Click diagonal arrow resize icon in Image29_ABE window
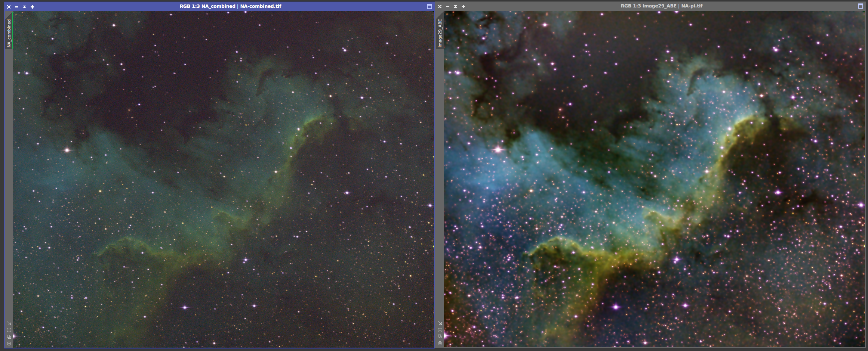Image resolution: width=868 pixels, height=351 pixels. click(440, 323)
